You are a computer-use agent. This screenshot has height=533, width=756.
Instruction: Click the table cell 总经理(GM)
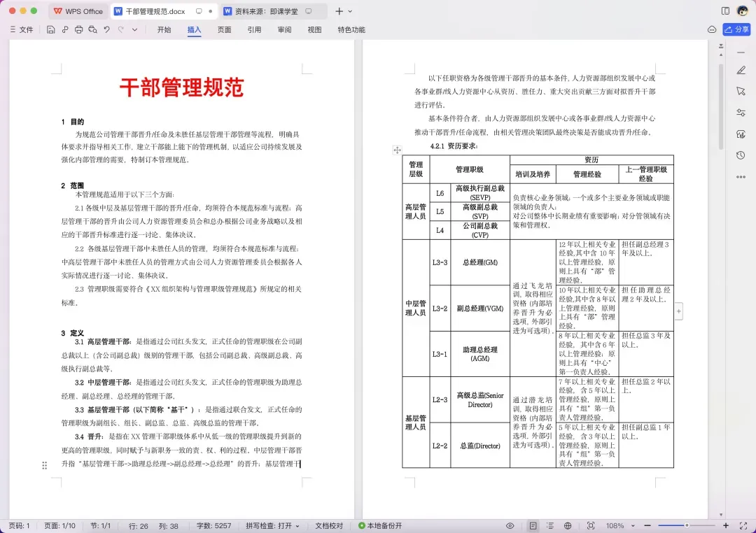(479, 262)
